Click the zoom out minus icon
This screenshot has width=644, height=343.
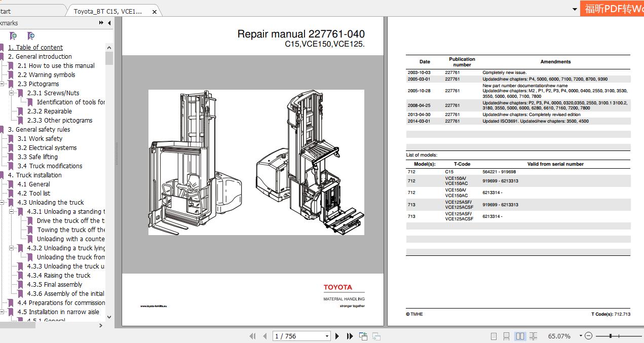(588, 335)
